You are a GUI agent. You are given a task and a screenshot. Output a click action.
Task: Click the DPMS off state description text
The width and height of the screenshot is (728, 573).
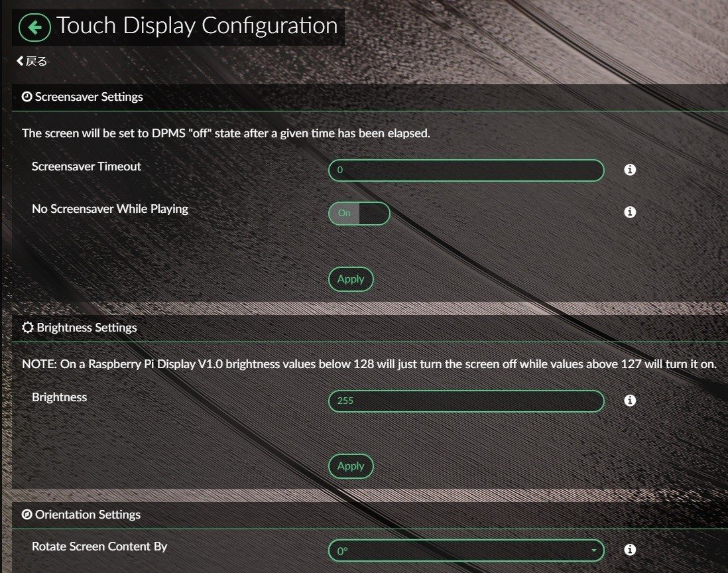(226, 133)
